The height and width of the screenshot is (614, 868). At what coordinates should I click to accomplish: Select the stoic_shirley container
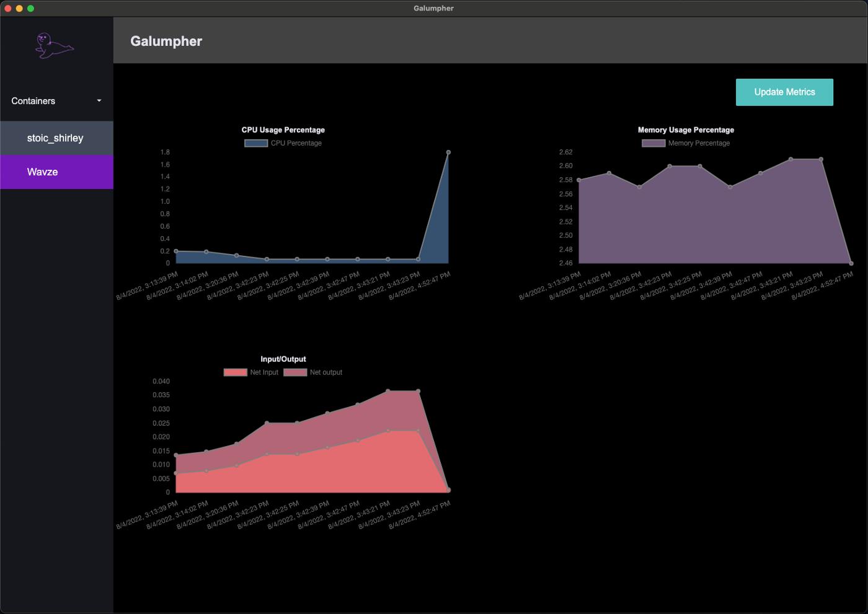56,138
